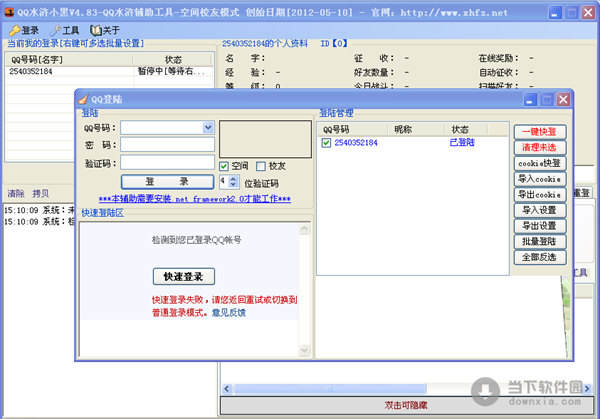Click horizontal scrollbar left arrow in main window
Screen dimensions: 600x419
coord(227,389)
